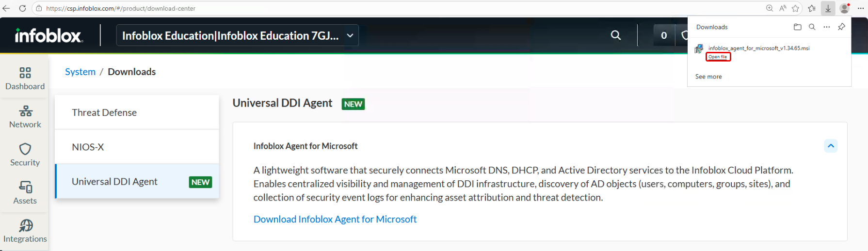The image size is (868, 251).
Task: Select the Threat Defense tab
Action: pyautogui.click(x=137, y=112)
